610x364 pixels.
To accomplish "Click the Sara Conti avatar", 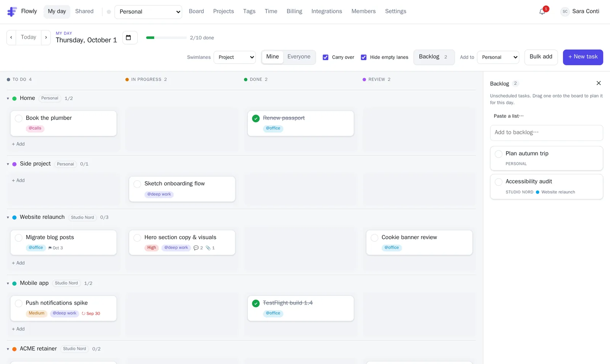I will pos(565,11).
